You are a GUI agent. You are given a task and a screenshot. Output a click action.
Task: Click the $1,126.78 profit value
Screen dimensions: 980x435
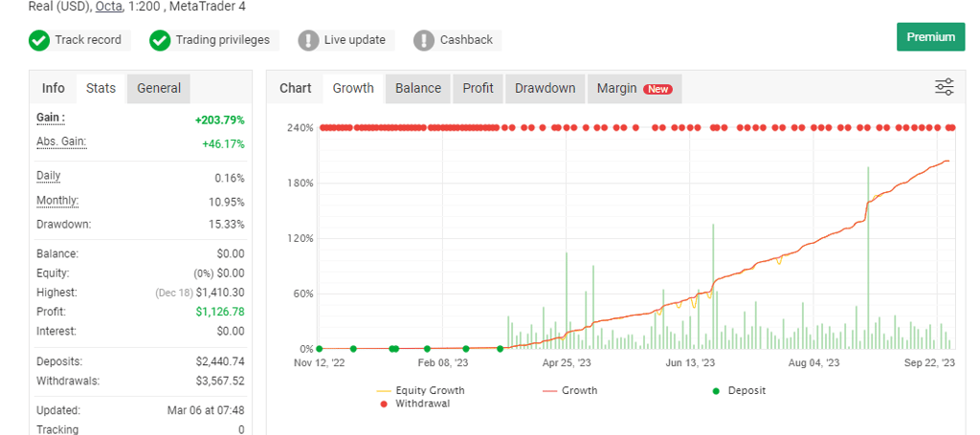pos(220,312)
